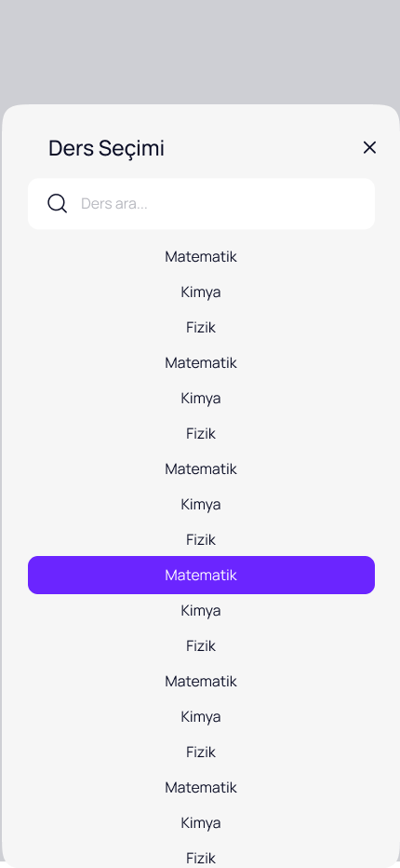Select the third Kimya entry in list
Image resolution: width=400 pixels, height=868 pixels.
(x=201, y=505)
